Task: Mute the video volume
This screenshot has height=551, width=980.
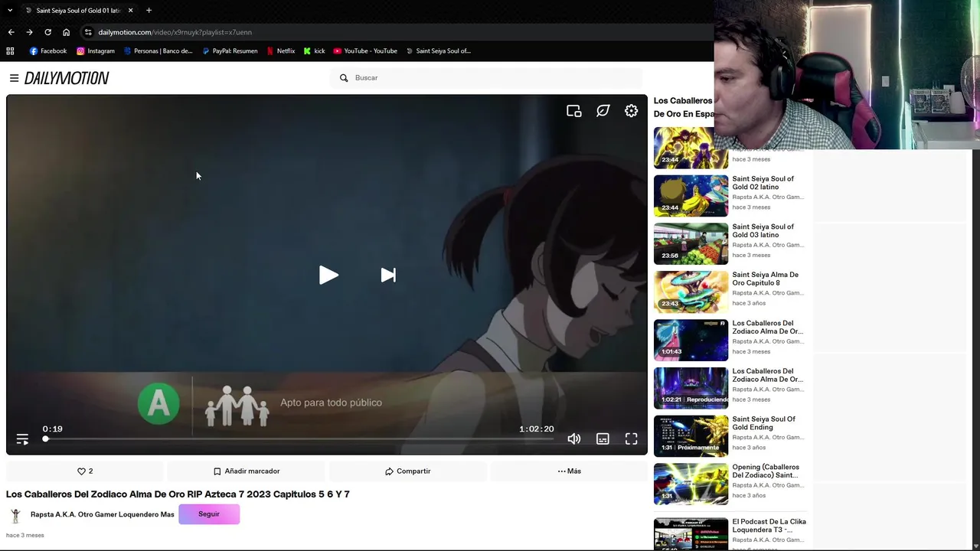Action: pos(574,439)
